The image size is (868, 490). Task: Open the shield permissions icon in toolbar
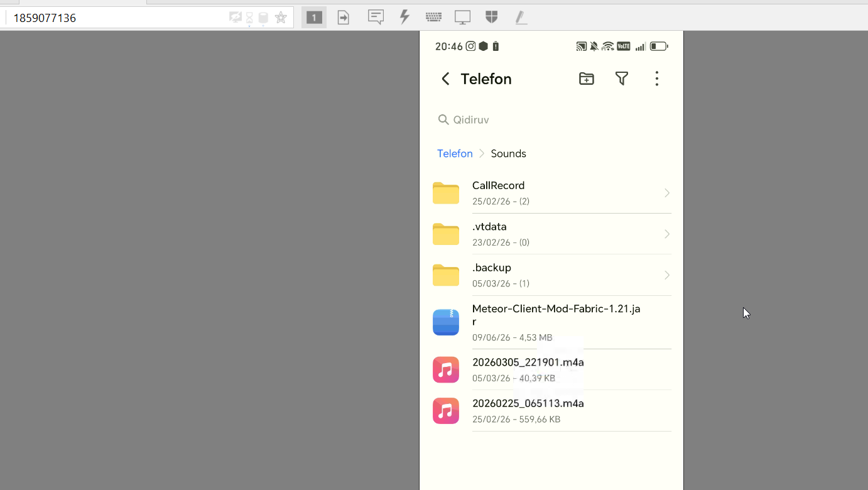(492, 18)
